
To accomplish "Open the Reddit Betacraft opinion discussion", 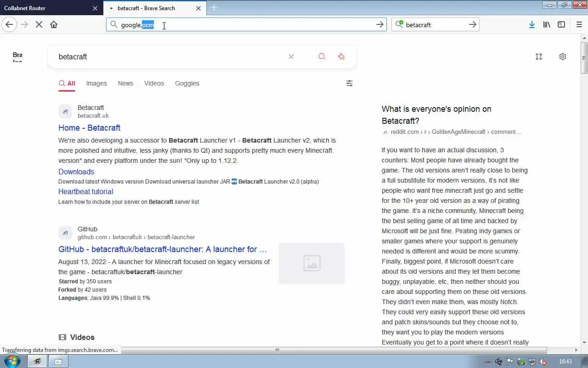I will (436, 115).
